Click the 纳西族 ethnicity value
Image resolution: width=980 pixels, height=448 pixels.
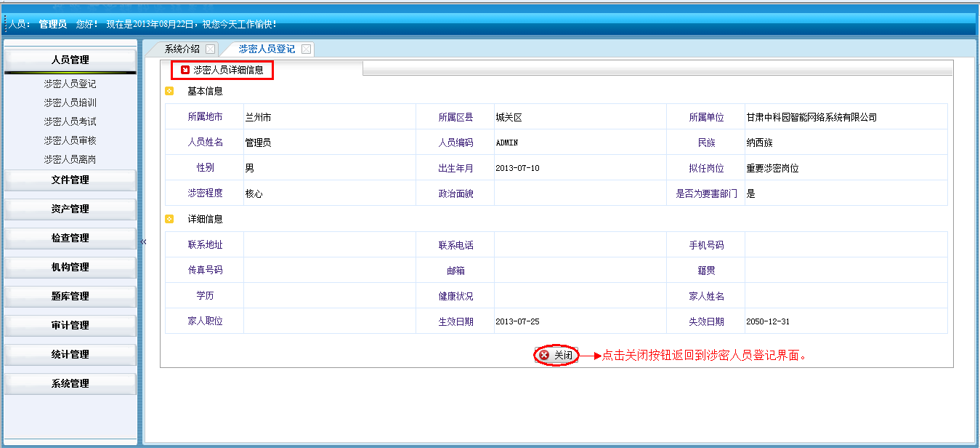click(759, 143)
